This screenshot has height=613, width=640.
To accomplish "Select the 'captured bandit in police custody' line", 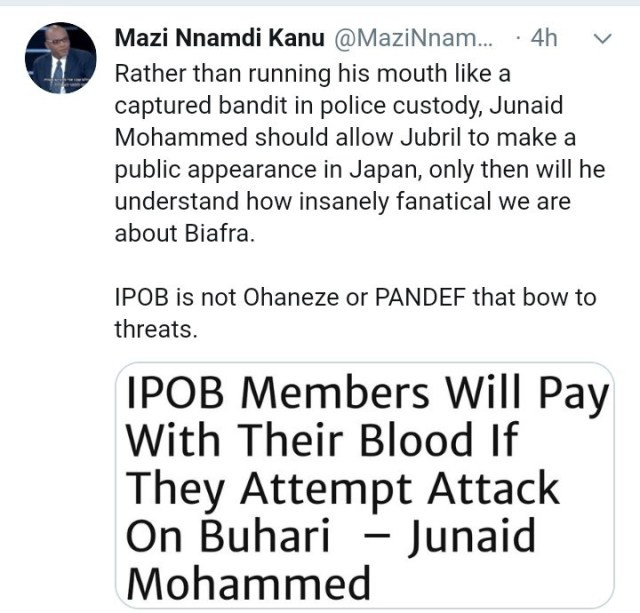I will 339,106.
